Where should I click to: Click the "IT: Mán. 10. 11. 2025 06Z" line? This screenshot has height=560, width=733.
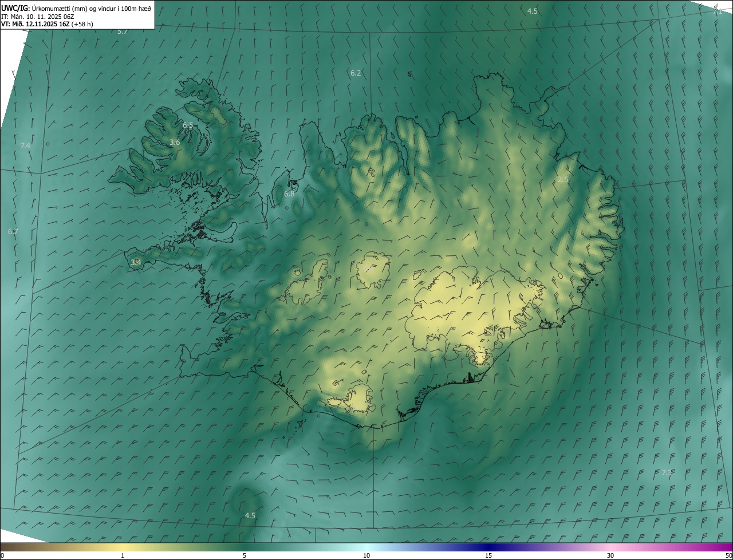click(x=37, y=17)
